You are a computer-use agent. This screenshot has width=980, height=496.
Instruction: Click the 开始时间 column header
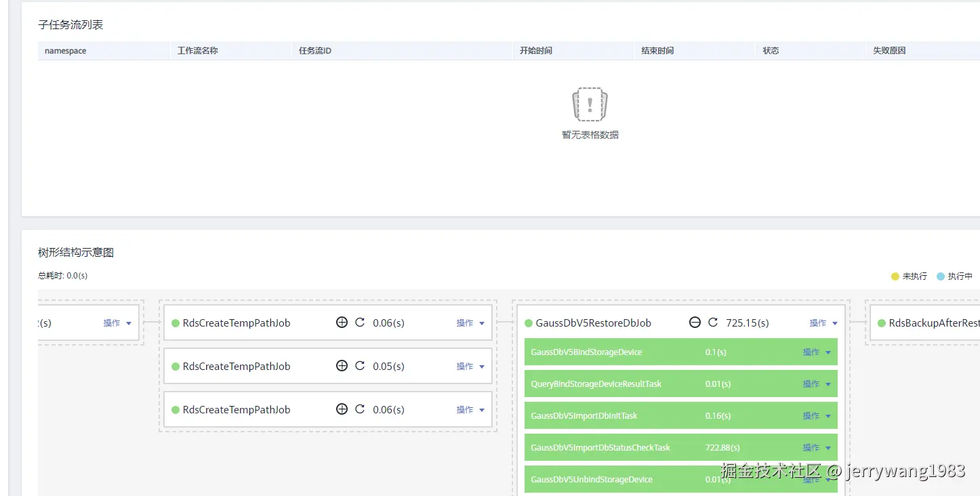pos(536,51)
